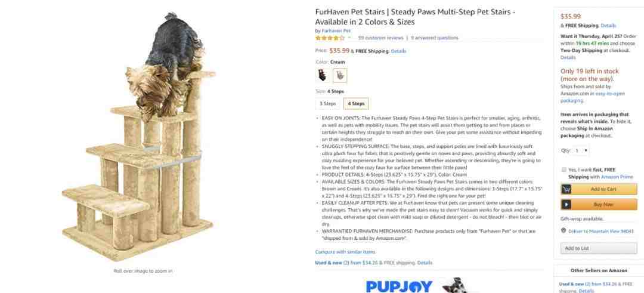Click the Furhaven Pet brand link
644x293 pixels.
(x=336, y=31)
